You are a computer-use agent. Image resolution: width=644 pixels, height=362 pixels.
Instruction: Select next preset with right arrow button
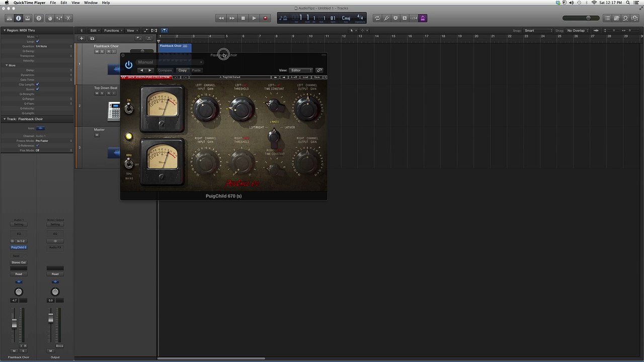150,70
